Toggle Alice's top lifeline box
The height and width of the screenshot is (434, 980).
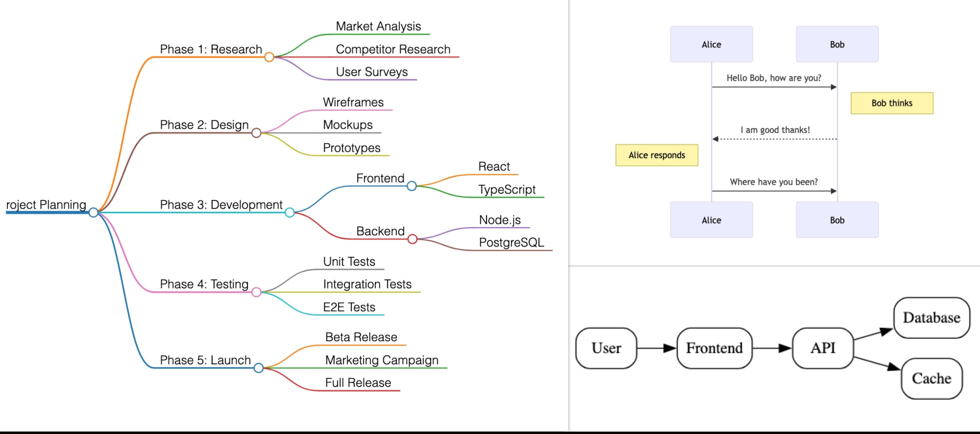(x=711, y=44)
